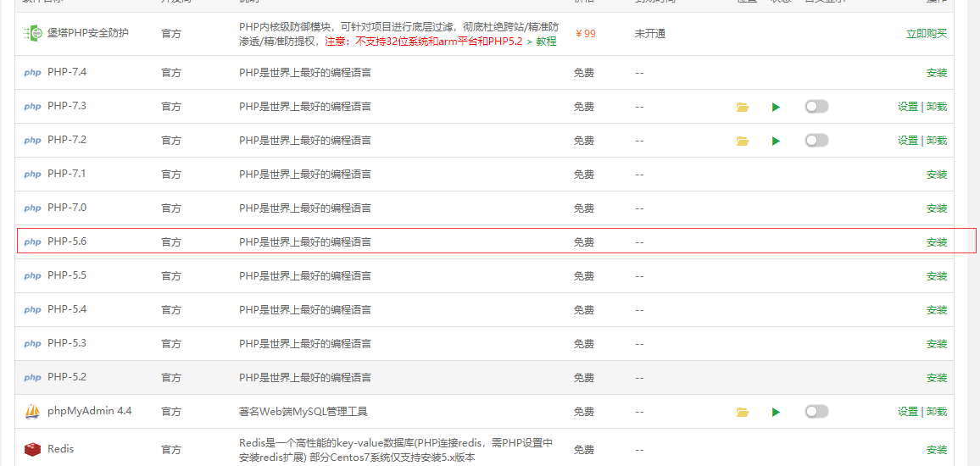The image size is (980, 466).
Task: Install PHP-5.3 via 安装 link
Action: [x=937, y=343]
